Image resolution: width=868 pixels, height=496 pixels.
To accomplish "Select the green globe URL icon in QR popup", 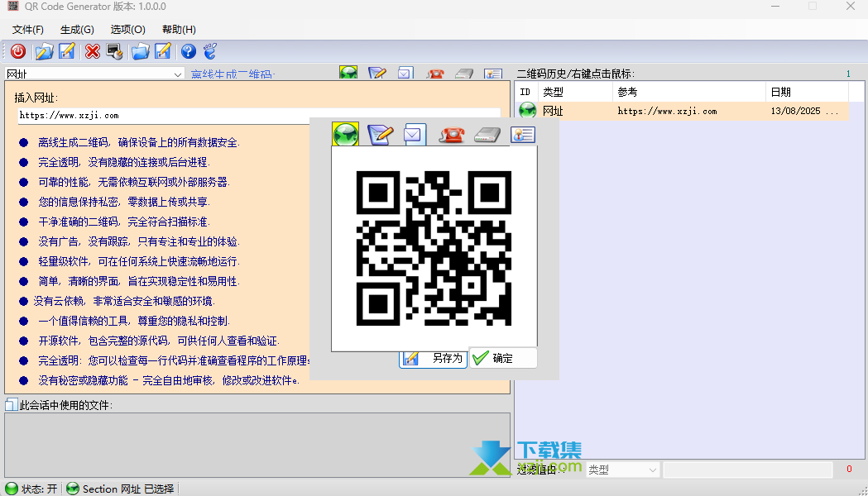I will (345, 135).
